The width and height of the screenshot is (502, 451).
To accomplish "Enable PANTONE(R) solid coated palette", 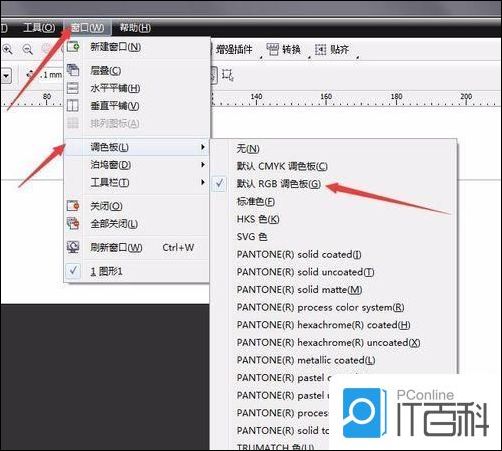I will 334,254.
